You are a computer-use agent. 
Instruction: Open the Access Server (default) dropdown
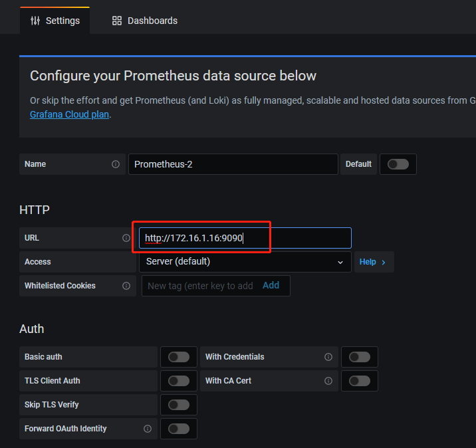click(245, 262)
